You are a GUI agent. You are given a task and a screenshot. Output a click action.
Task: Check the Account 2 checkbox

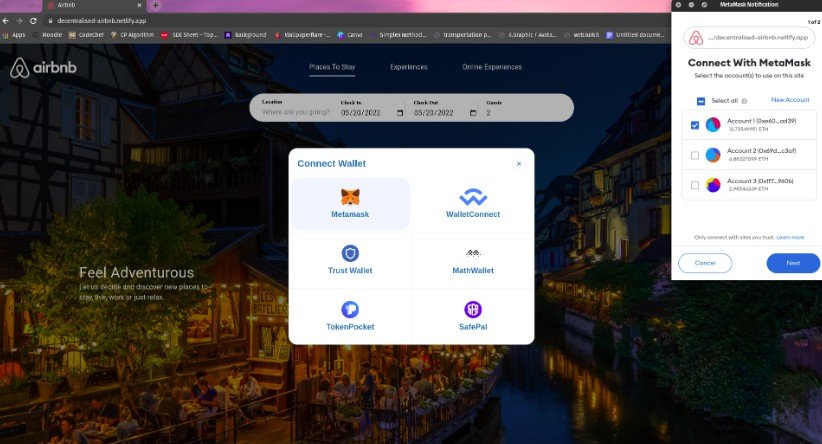(695, 156)
